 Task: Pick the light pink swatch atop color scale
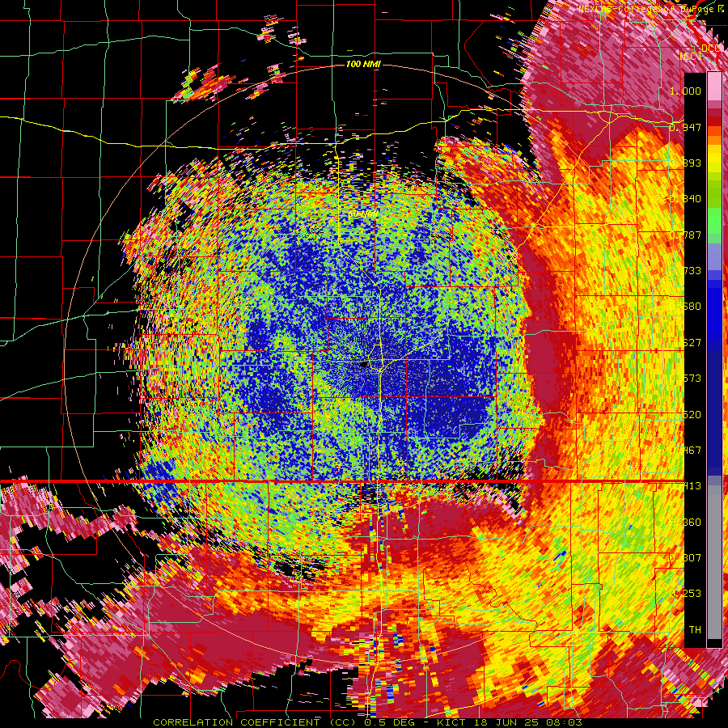click(714, 86)
